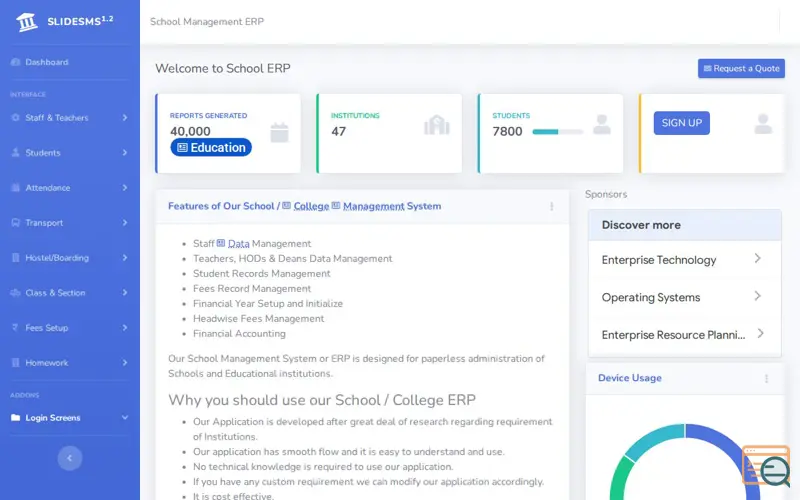Image resolution: width=800 pixels, height=500 pixels.
Task: Click the Staff & Teachers gear icon
Action: (15, 117)
